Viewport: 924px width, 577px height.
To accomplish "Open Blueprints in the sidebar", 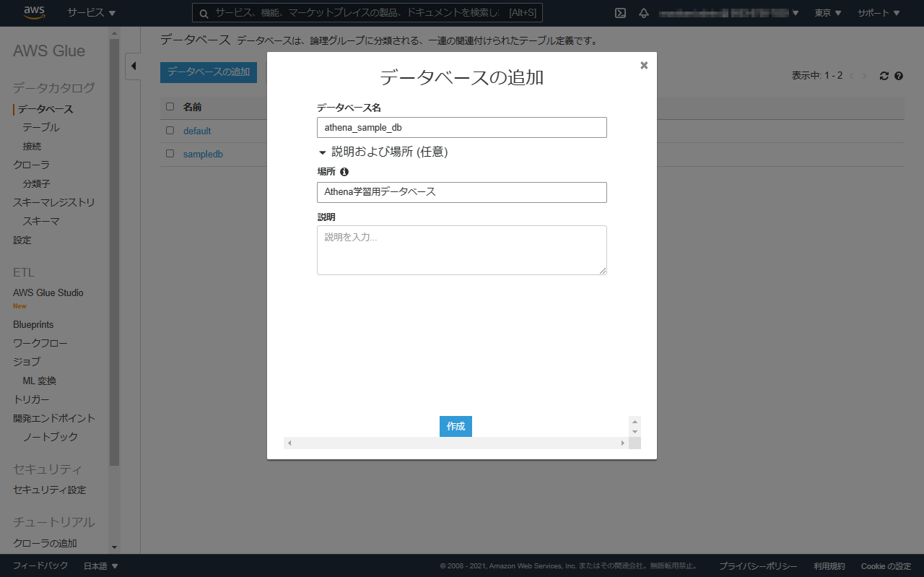I will click(33, 325).
